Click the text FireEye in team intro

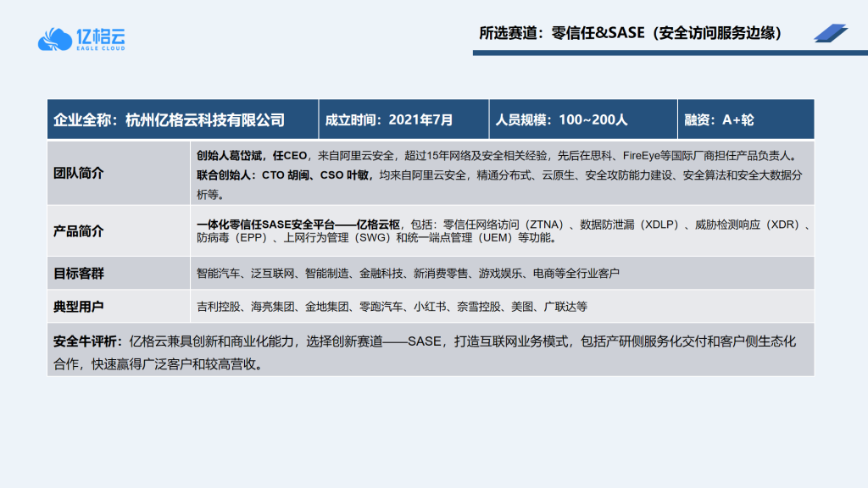[642, 156]
